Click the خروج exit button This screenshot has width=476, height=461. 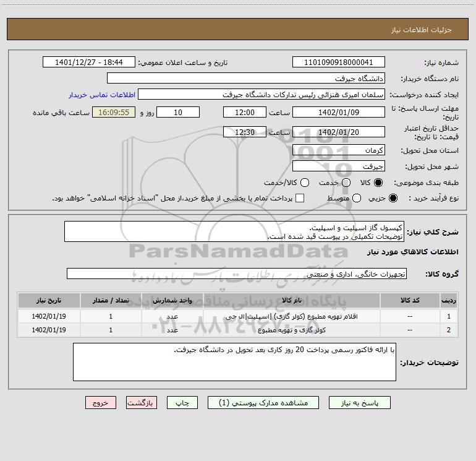click(101, 403)
